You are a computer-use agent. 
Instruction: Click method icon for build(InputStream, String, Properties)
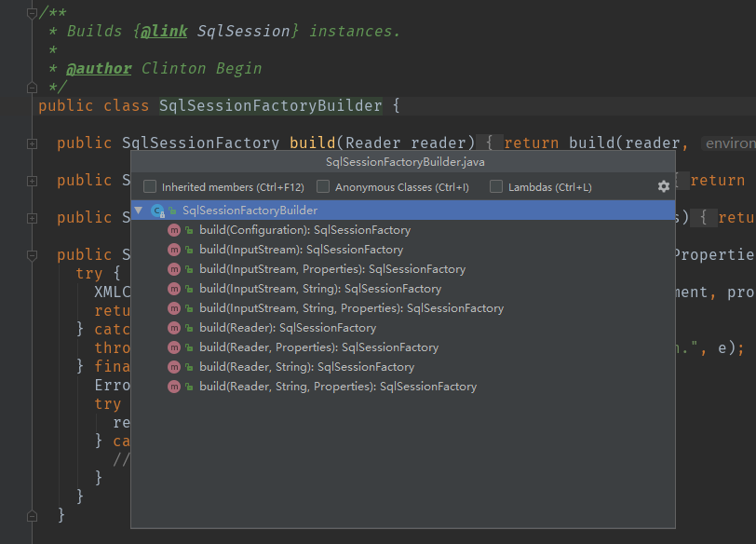pos(174,308)
